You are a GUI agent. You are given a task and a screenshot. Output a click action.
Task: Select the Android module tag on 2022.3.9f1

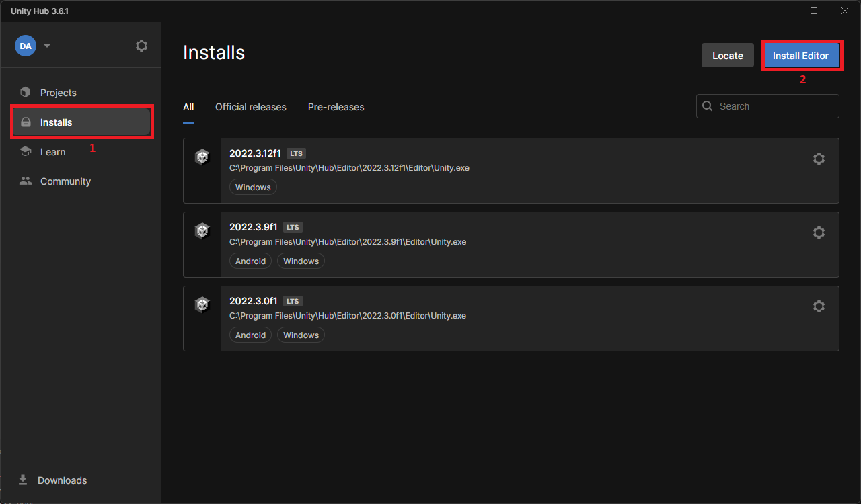(x=250, y=261)
